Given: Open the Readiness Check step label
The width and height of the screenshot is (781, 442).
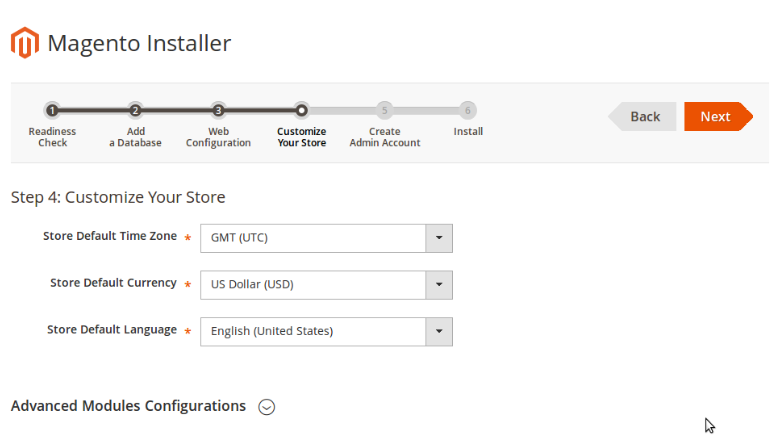Looking at the screenshot, I should (x=52, y=137).
